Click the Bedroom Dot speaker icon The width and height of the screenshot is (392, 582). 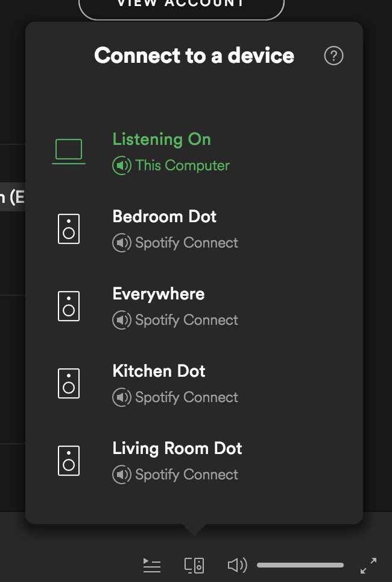coord(69,229)
